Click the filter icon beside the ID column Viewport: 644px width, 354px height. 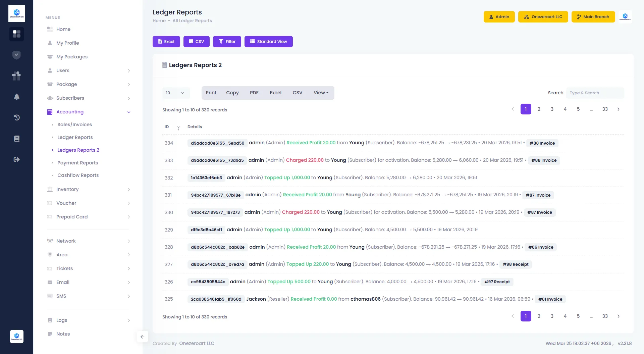point(178,128)
